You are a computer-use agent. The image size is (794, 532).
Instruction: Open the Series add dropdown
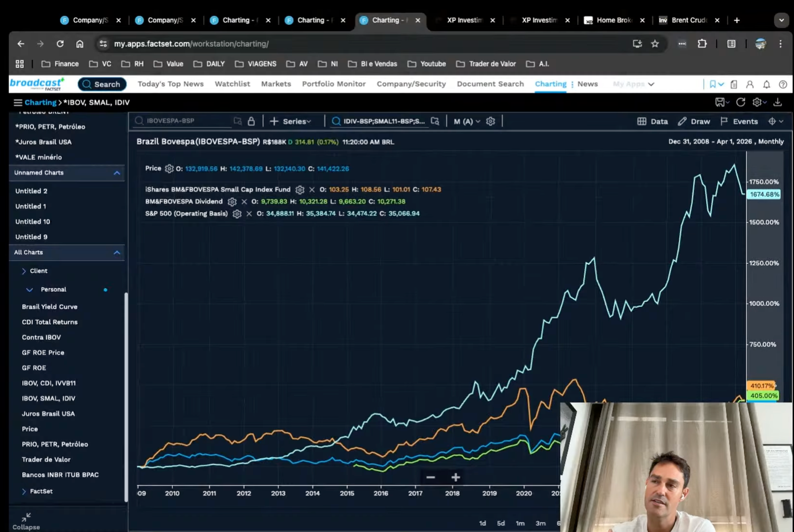(290, 121)
